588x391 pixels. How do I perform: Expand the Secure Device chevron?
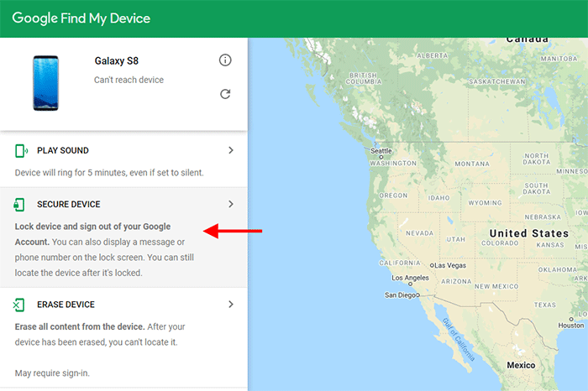click(231, 204)
